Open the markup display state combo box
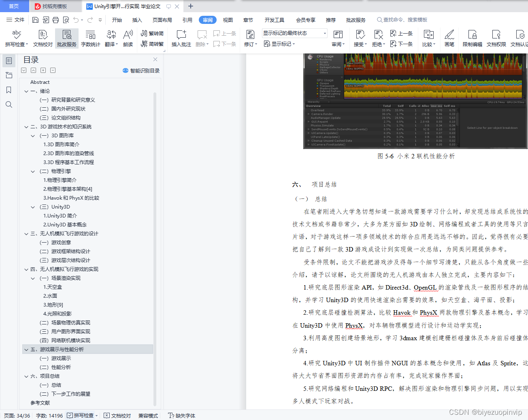The image size is (528, 420). point(294,33)
